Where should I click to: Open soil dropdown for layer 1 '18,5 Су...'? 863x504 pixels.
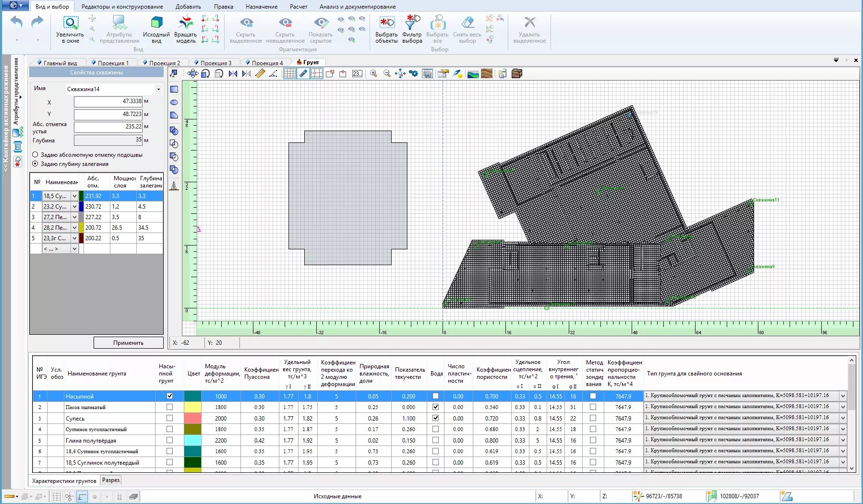(74, 196)
